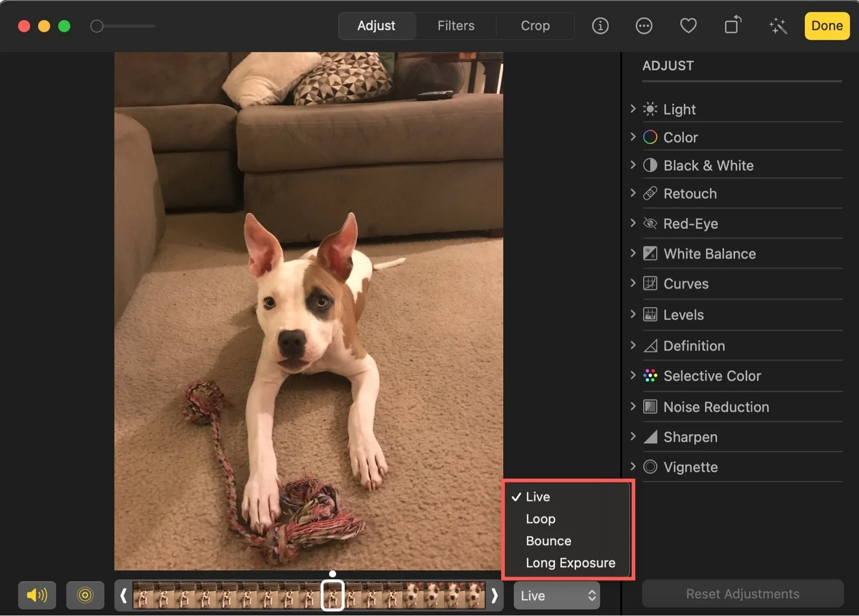Click the Light sun icon
This screenshot has height=616, width=859.
(x=650, y=109)
